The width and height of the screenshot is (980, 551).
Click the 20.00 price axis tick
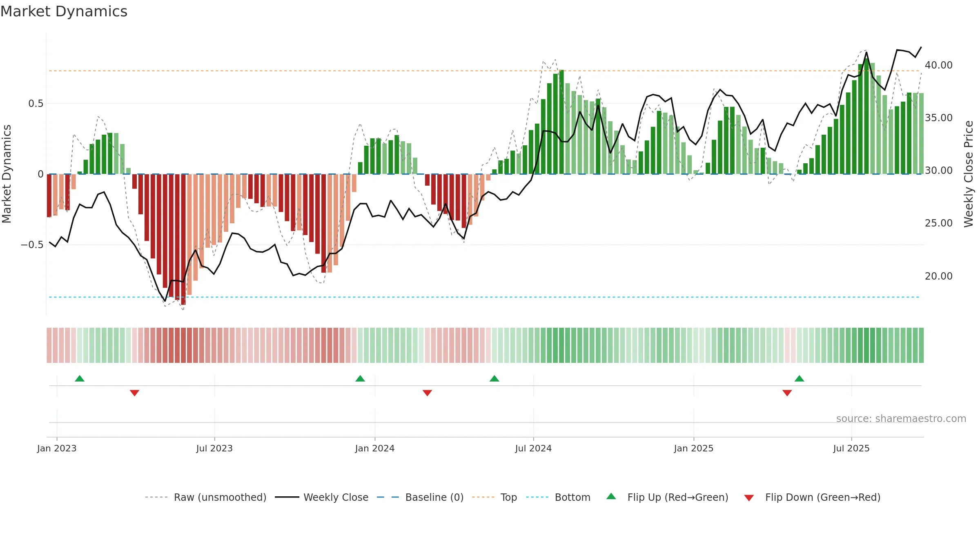(x=939, y=276)
